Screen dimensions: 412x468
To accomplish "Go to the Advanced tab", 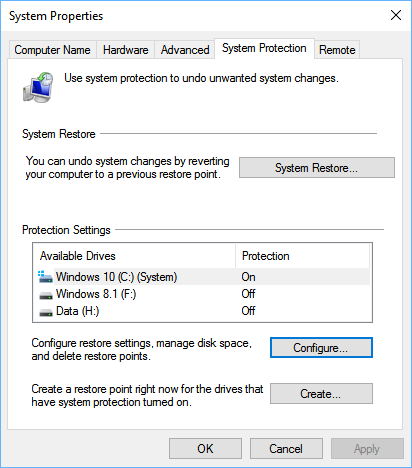I will click(185, 50).
